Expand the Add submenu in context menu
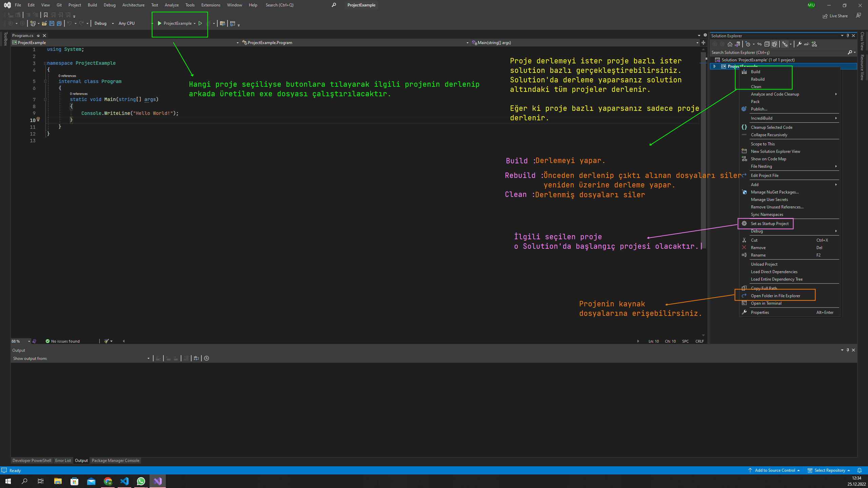868x488 pixels. click(789, 185)
